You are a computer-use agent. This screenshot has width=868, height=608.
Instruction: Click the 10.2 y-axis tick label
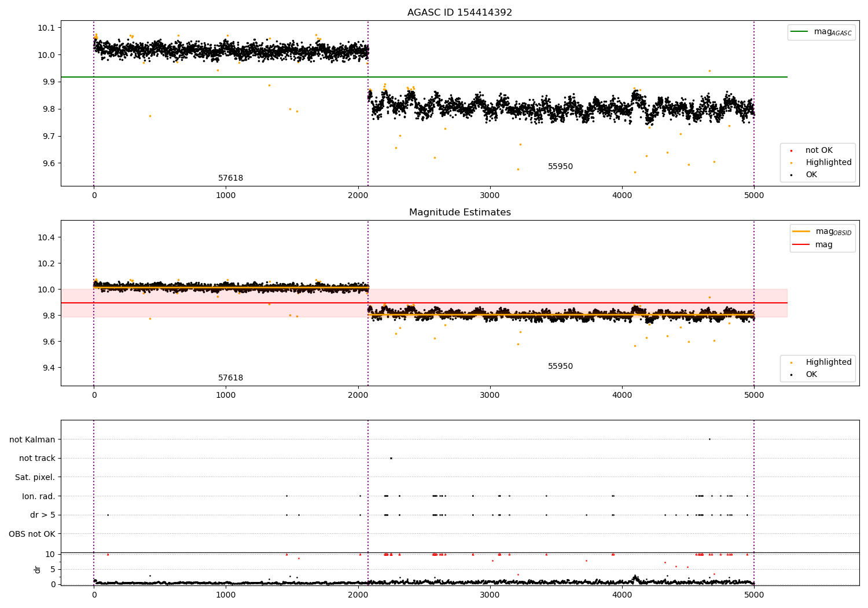47,263
